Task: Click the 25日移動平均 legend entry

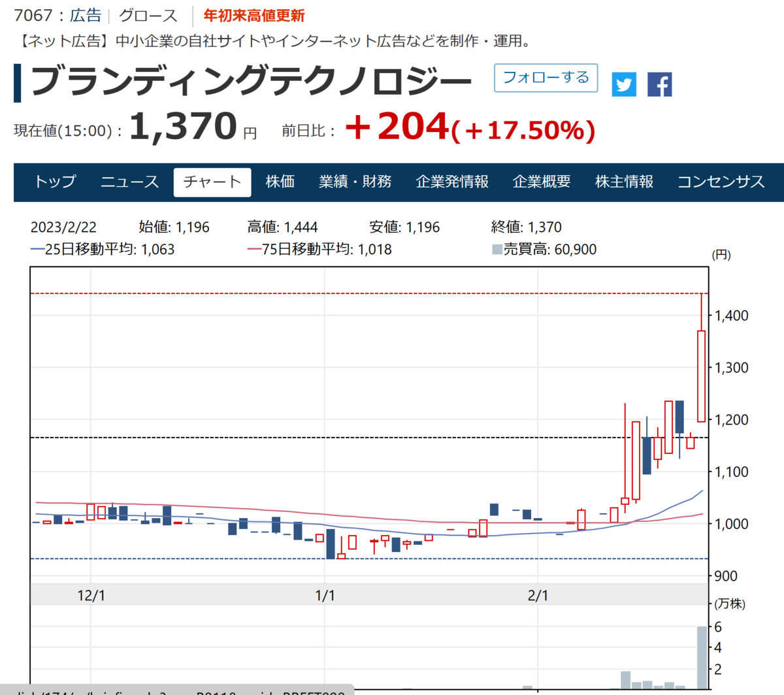Action: [103, 250]
